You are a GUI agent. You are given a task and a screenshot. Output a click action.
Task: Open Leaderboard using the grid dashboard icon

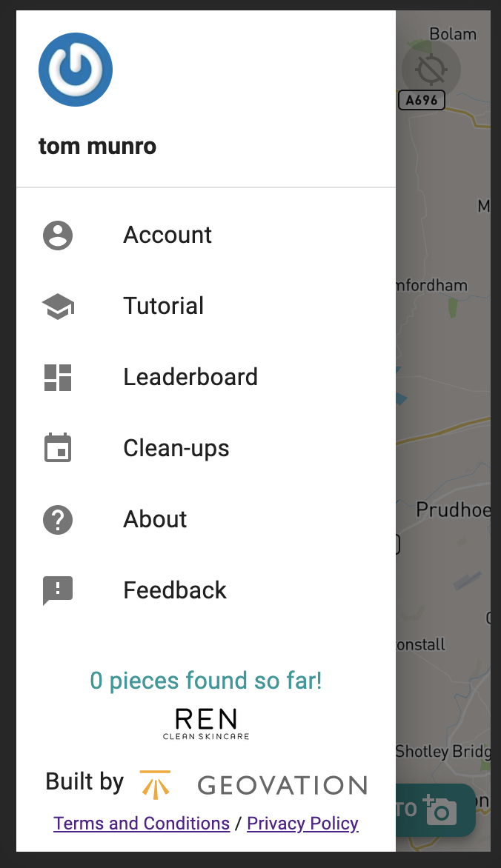point(58,376)
